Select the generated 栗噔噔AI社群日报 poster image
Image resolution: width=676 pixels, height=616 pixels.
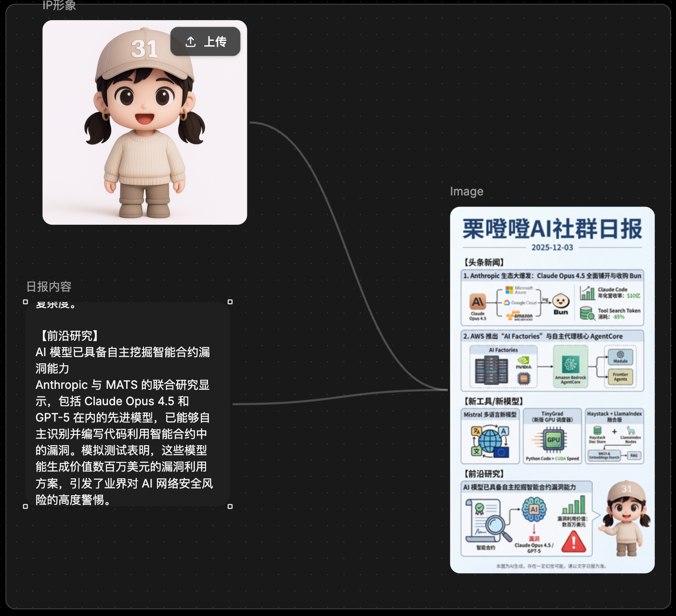[x=552, y=390]
